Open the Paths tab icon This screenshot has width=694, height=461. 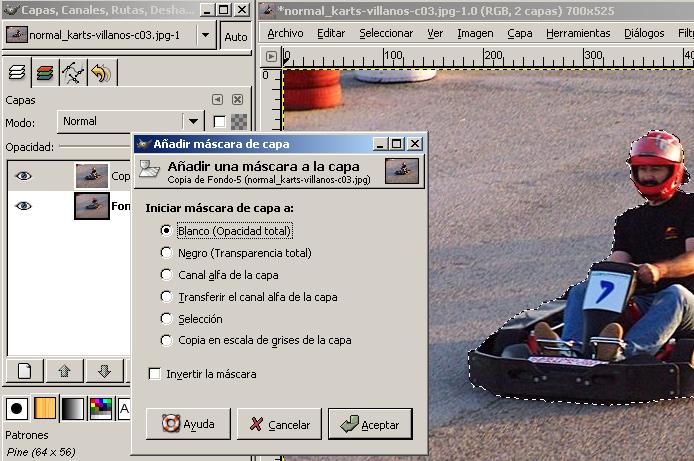coord(73,73)
